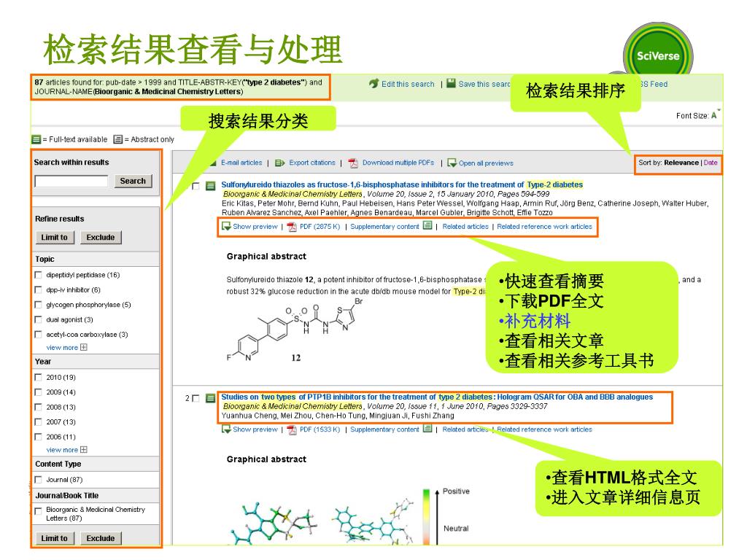
Task: Tick the dpp-iv inhibitor (6) checkbox
Action: (x=38, y=289)
